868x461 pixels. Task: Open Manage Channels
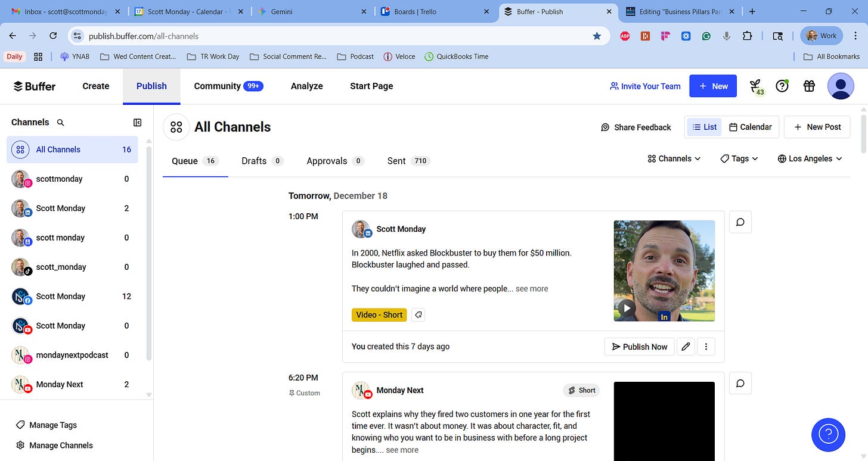54,446
